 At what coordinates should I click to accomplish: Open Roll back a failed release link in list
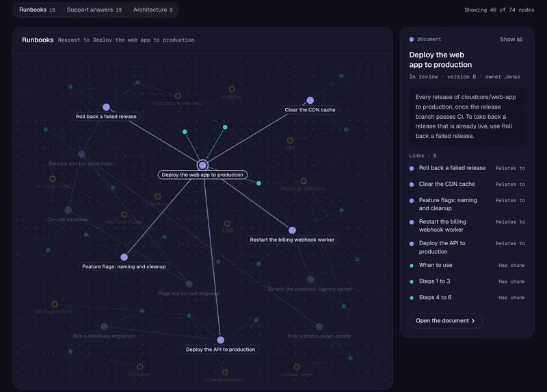(x=467, y=168)
